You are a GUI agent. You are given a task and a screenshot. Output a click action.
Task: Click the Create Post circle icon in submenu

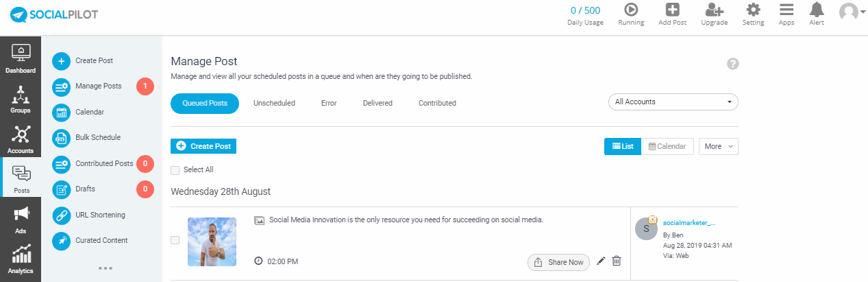[62, 60]
